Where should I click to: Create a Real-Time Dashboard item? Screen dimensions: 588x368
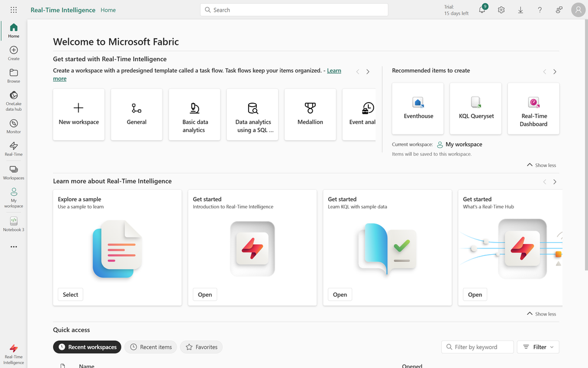point(533,109)
